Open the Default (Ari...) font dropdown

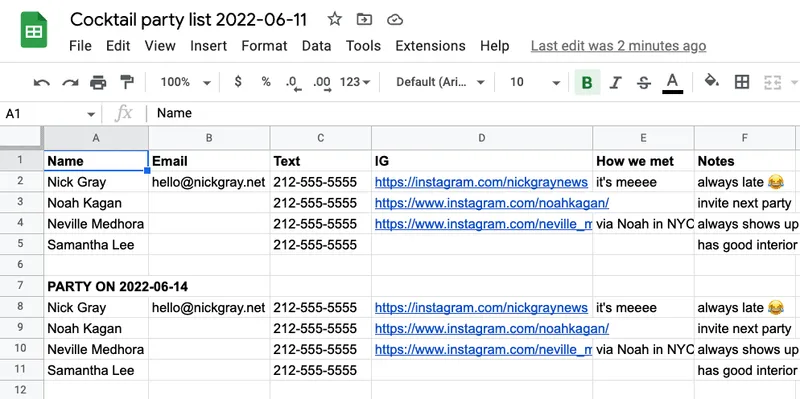tap(440, 82)
